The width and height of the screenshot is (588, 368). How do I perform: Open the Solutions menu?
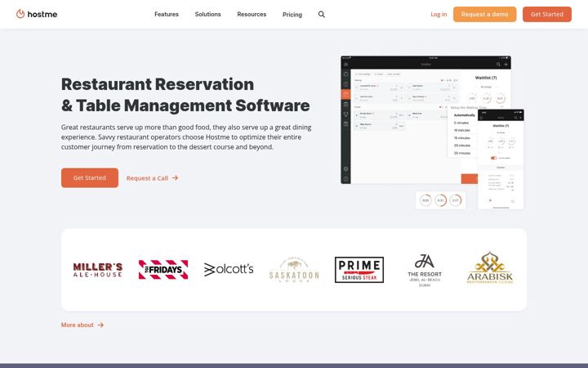point(207,14)
